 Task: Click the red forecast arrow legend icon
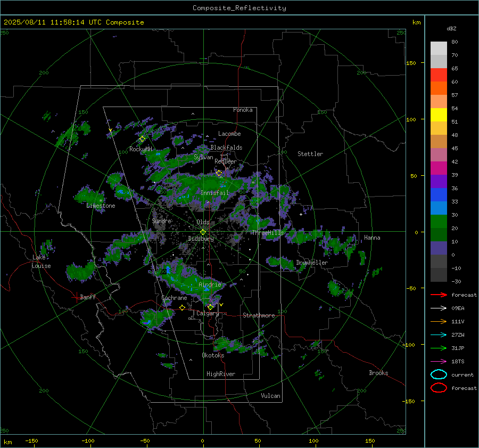click(439, 295)
